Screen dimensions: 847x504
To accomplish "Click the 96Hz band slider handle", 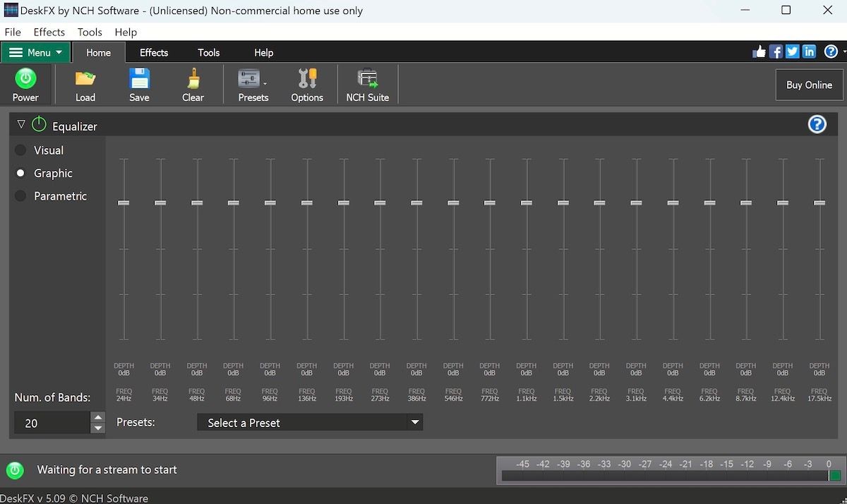I will tap(270, 203).
